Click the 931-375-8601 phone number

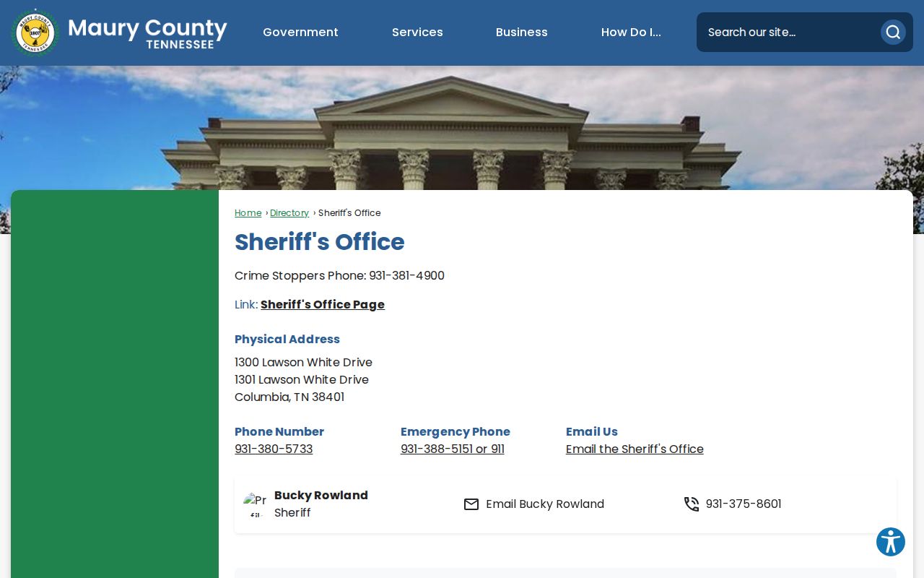click(x=744, y=504)
